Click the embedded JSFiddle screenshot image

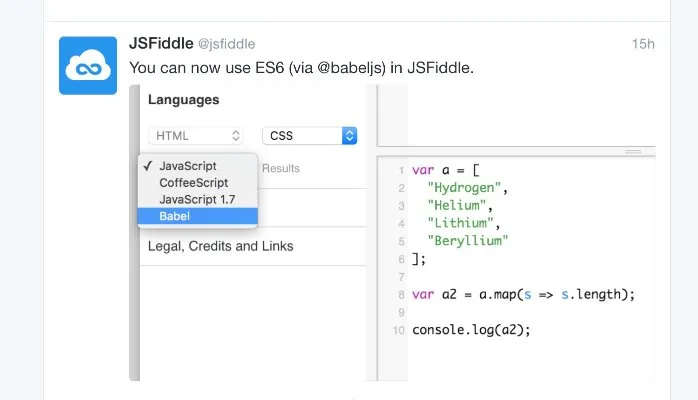[x=392, y=233]
